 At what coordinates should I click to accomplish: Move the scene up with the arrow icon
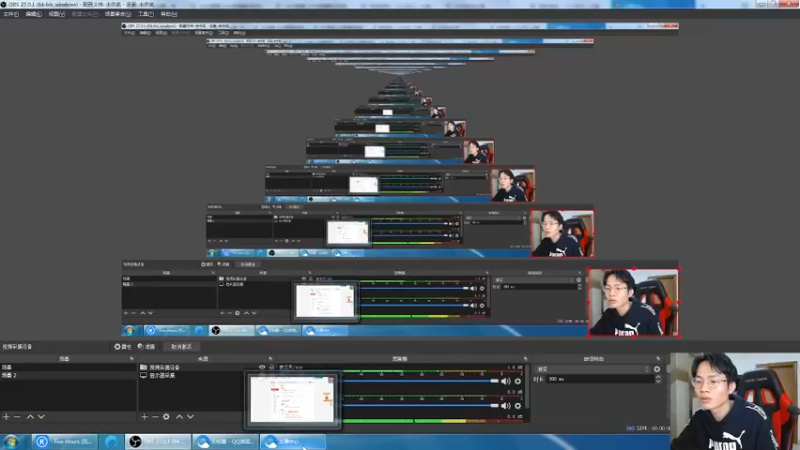click(30, 417)
